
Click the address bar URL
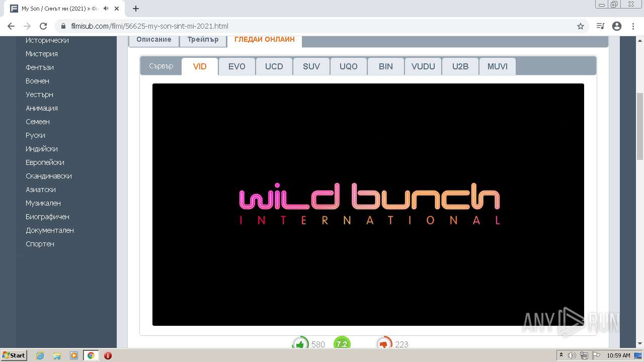coord(149,26)
